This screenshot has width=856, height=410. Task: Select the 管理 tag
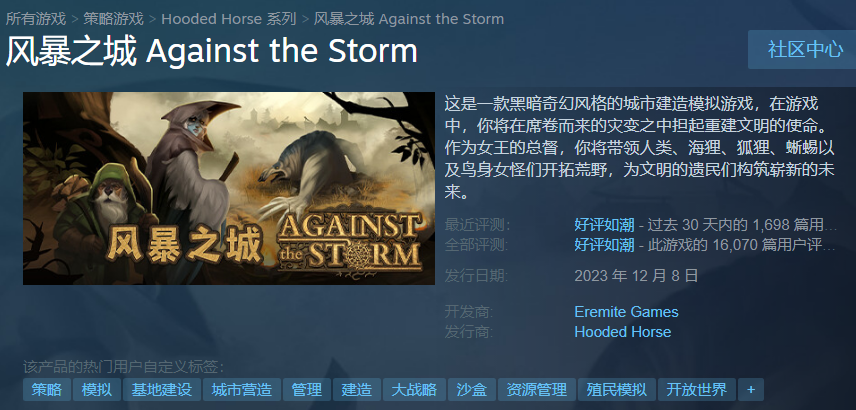click(x=307, y=390)
